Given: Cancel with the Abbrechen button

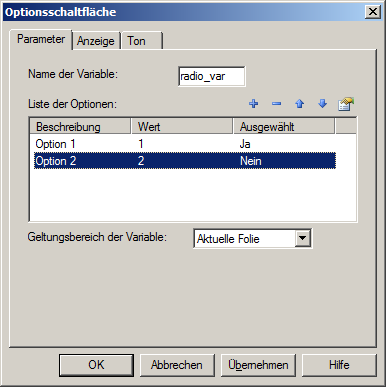Looking at the screenshot, I should coord(177,365).
